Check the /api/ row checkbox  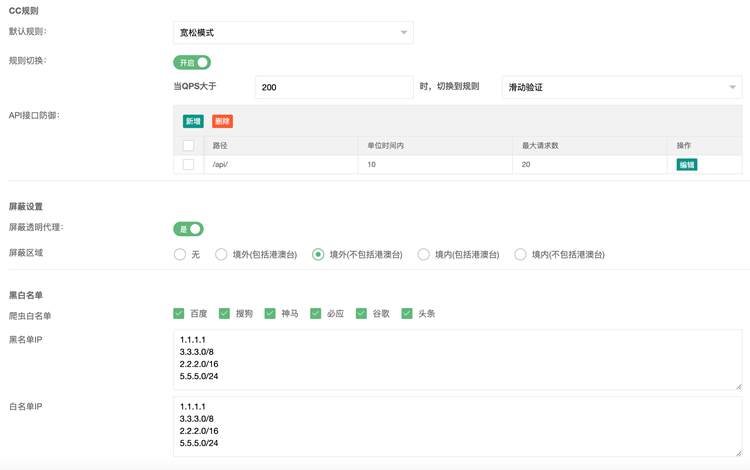(x=188, y=164)
